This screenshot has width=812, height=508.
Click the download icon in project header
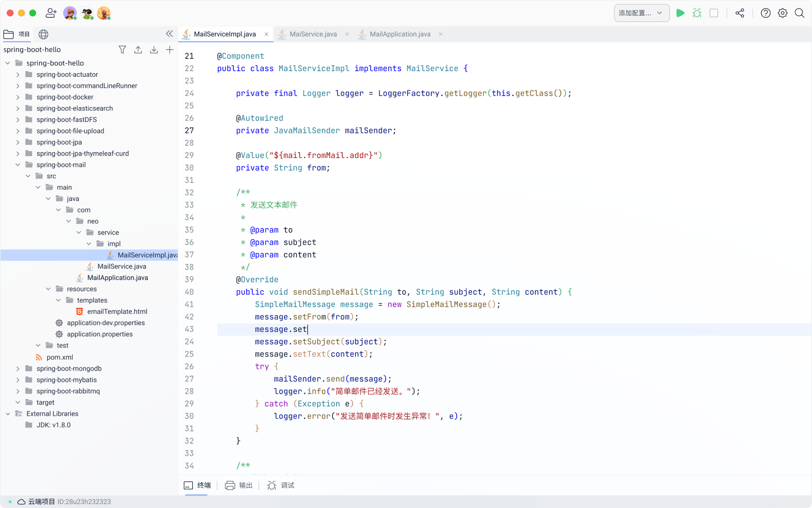[x=154, y=50]
